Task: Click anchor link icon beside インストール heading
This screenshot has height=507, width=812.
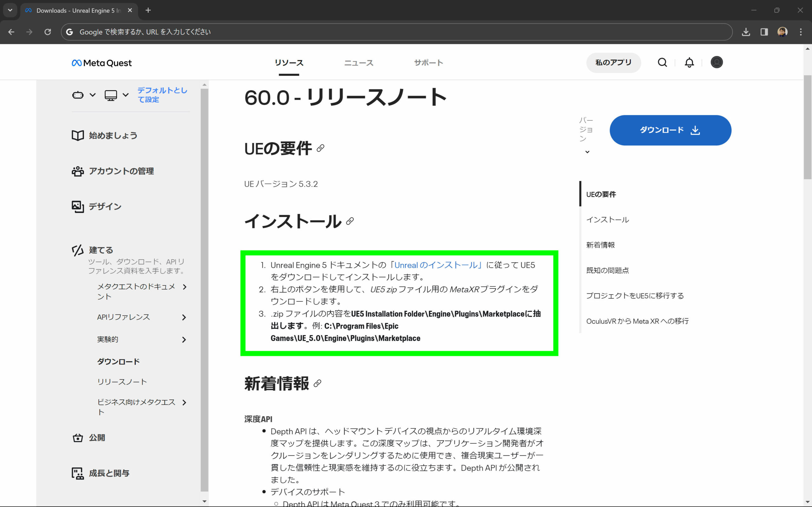Action: pyautogui.click(x=350, y=221)
